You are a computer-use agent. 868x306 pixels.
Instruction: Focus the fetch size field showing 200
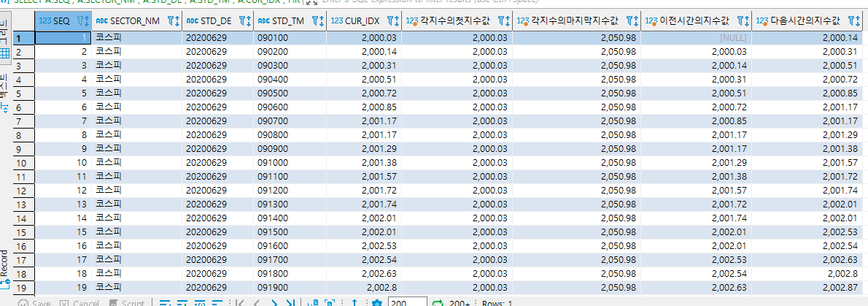click(408, 302)
